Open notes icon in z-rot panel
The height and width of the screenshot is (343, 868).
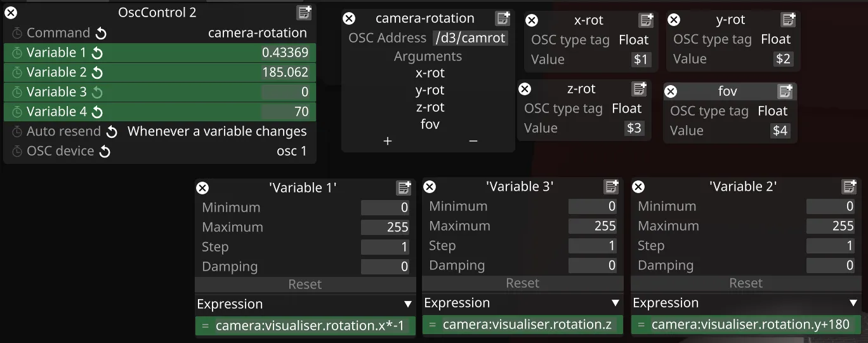pos(640,89)
